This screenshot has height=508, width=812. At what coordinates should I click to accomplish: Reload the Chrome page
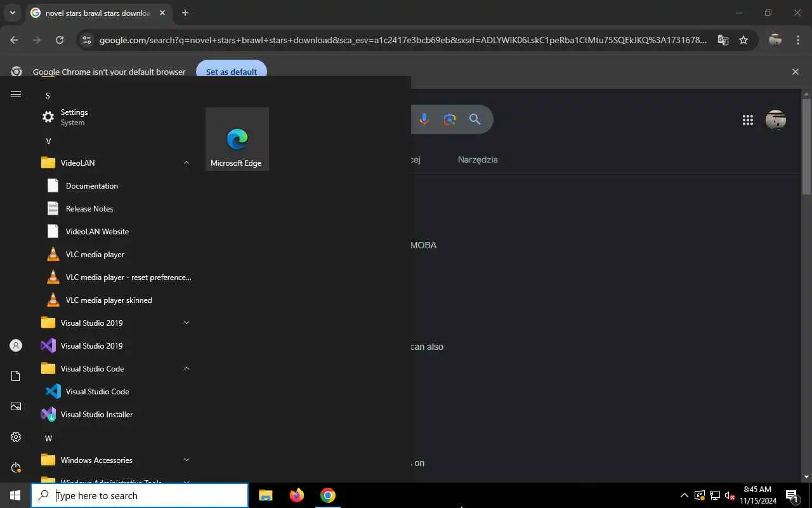coord(60,40)
